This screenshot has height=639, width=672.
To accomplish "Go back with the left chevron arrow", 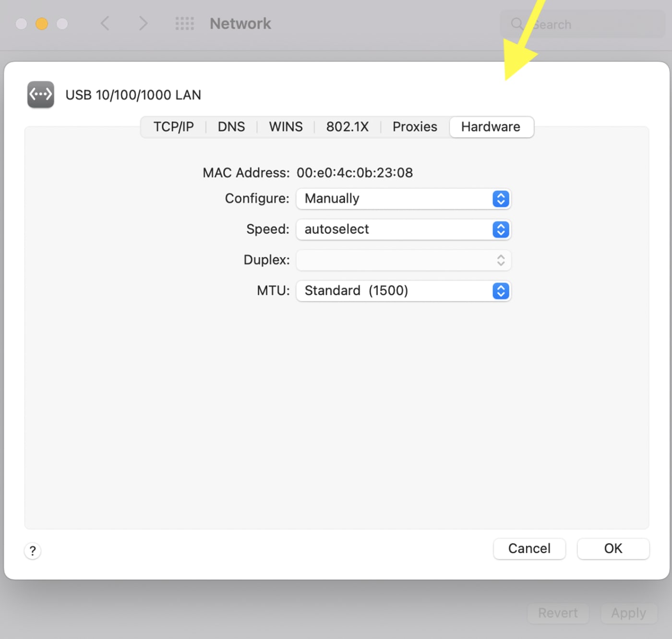I will click(105, 24).
